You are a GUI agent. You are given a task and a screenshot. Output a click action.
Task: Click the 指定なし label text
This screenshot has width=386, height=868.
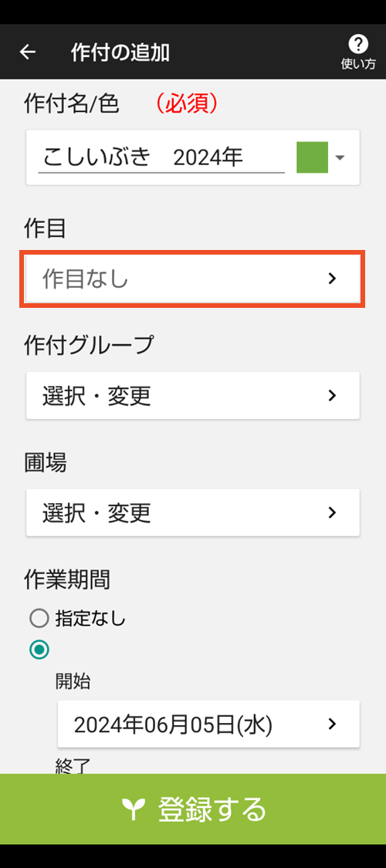point(90,618)
